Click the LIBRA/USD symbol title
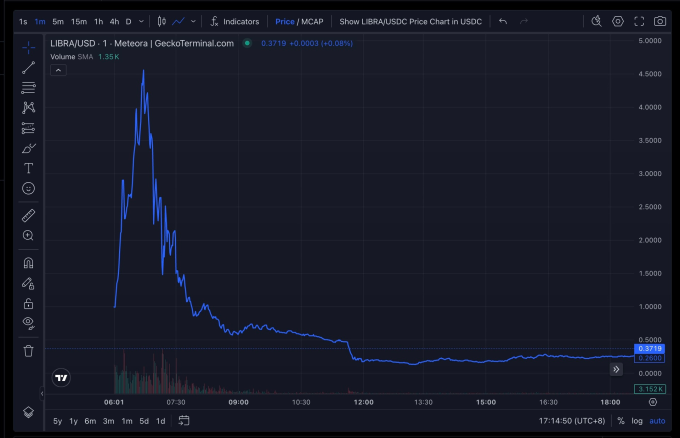Image resolution: width=680 pixels, height=438 pixels. click(142, 43)
